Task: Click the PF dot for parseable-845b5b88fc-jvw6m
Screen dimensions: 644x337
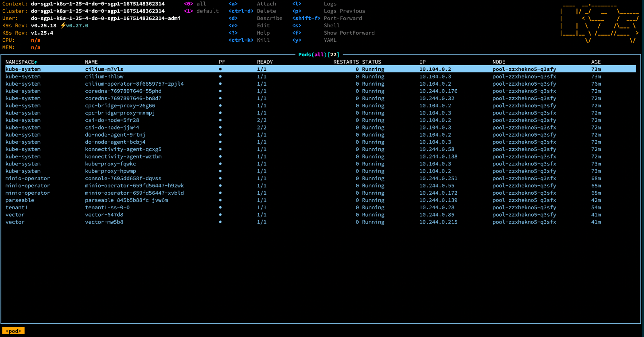Action: (x=220, y=200)
